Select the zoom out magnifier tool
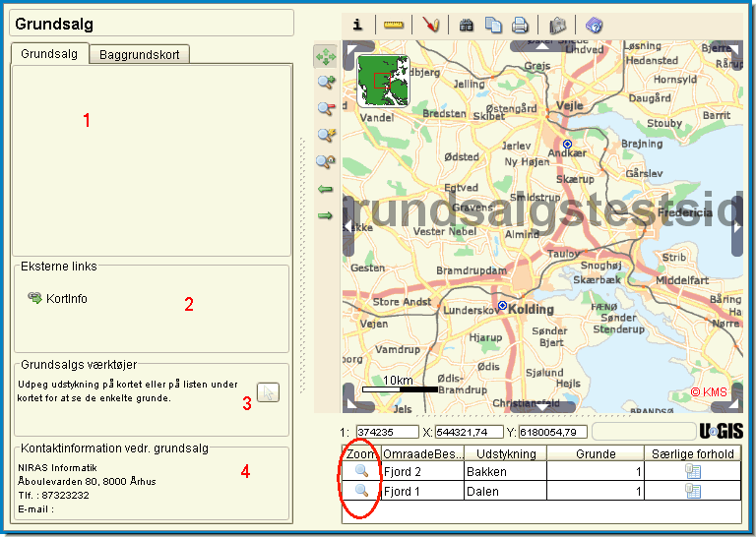This screenshot has width=756, height=537. tap(326, 108)
